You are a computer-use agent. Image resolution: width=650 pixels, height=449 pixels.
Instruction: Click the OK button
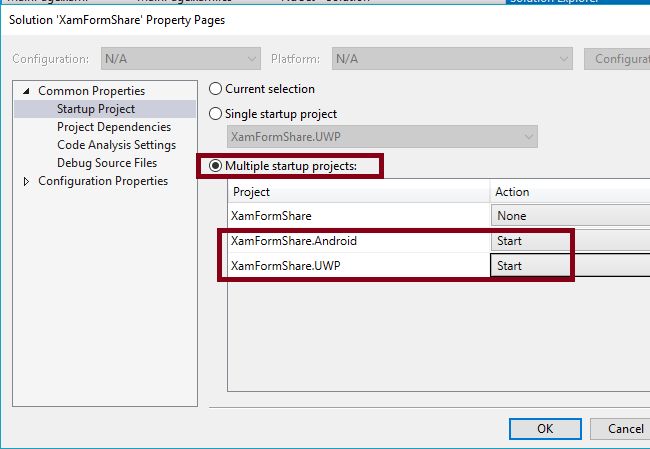point(545,429)
